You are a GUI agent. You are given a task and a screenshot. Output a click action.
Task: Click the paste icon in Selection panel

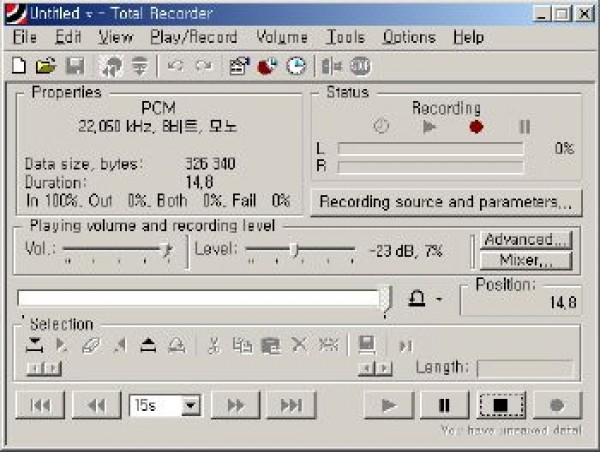[x=271, y=345]
